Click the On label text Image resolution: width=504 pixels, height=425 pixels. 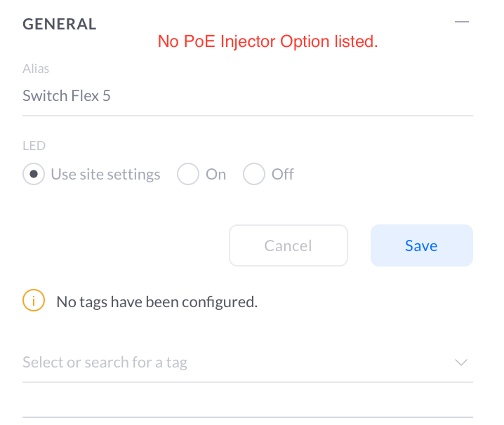[216, 174]
